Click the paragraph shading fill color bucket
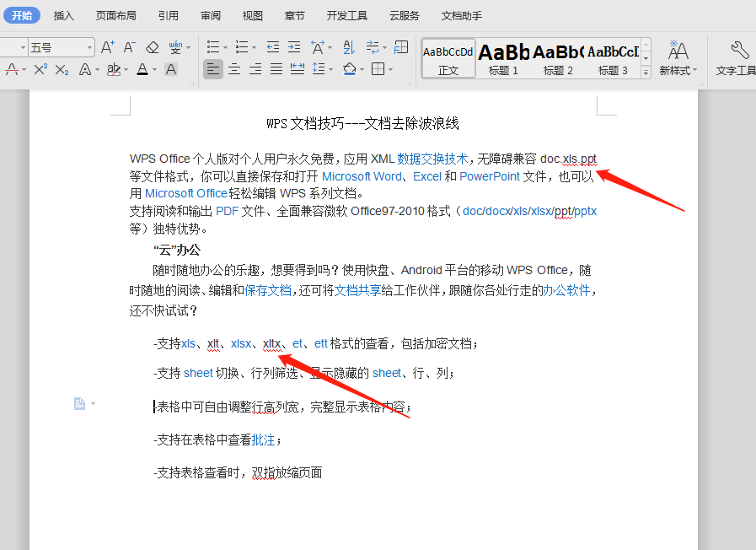This screenshot has width=756, height=550. (350, 69)
